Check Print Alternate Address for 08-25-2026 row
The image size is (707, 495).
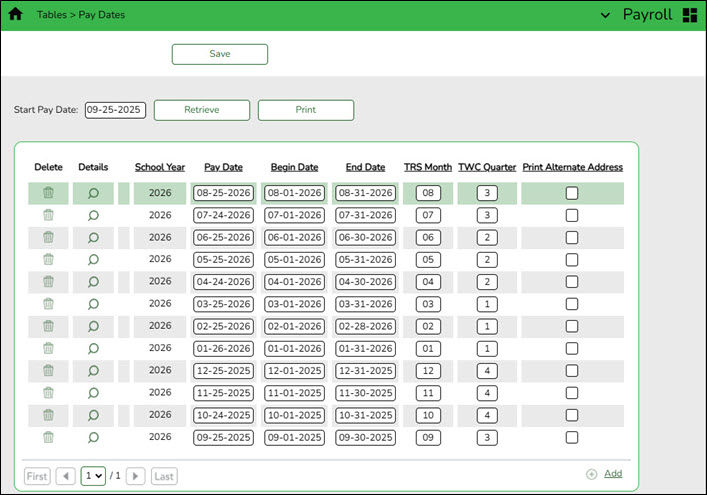click(x=572, y=193)
